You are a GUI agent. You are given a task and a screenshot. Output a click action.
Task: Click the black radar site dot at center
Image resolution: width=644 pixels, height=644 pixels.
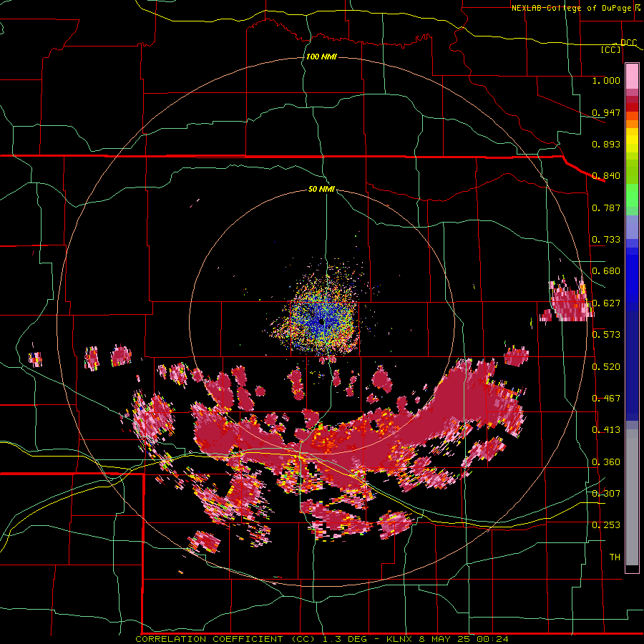pyautogui.click(x=321, y=321)
